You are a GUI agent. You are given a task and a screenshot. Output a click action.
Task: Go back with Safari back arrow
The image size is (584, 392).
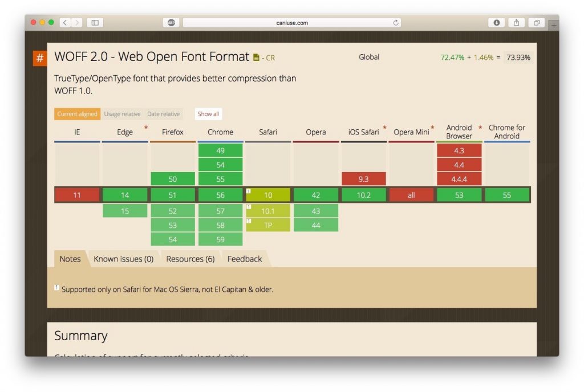pos(65,23)
